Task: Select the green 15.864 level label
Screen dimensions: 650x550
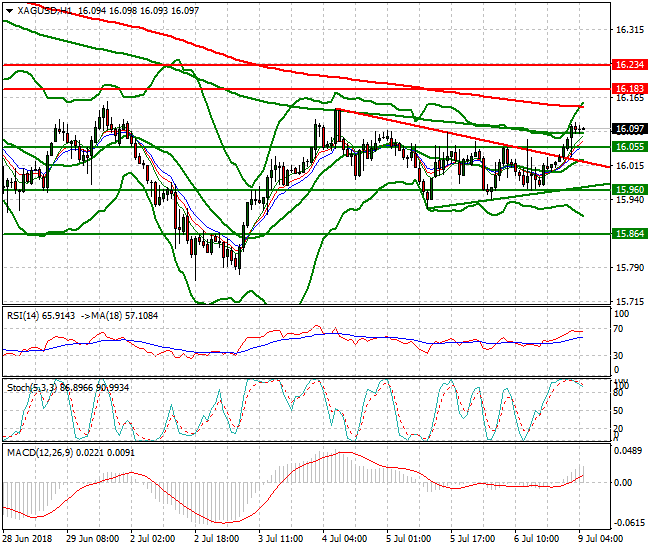Action: 630,233
